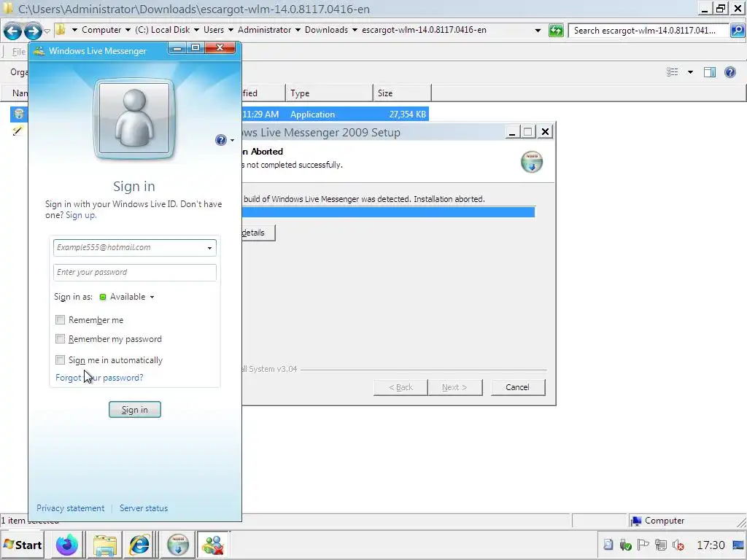Click the Sign in button
The height and width of the screenshot is (560, 747).
point(135,410)
